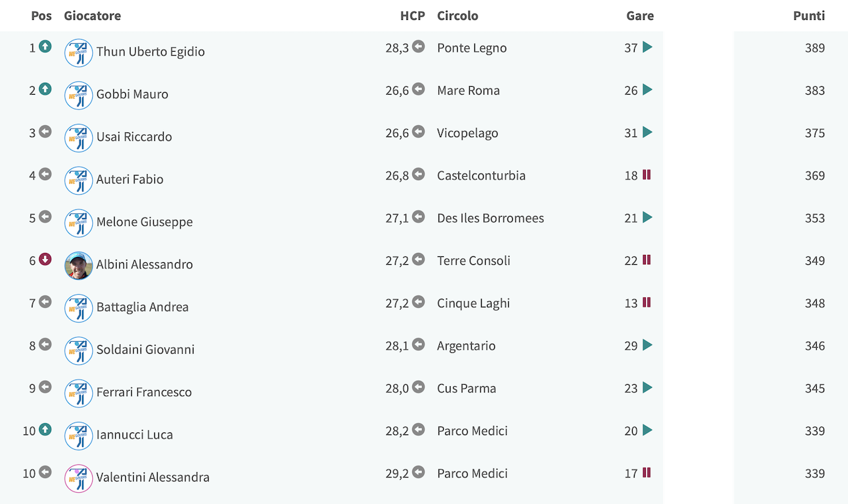The height and width of the screenshot is (504, 848).
Task: Toggle pause icon in Auteri Fabio's Gare
Action: [x=647, y=175]
